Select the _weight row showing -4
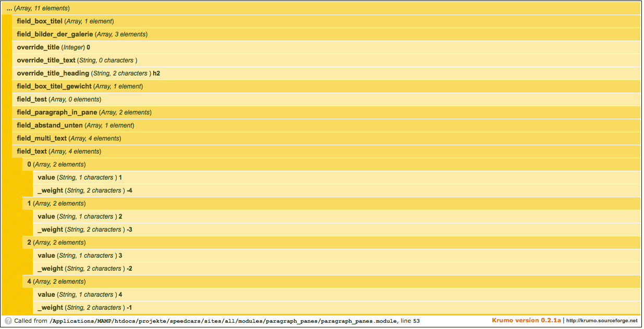The width and height of the screenshot is (644, 329). pos(337,191)
